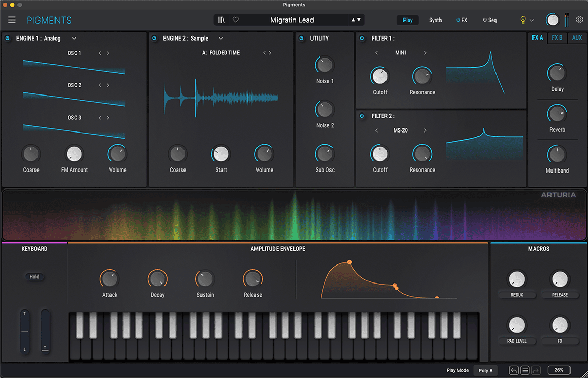Click the REDUX macro label
The height and width of the screenshot is (378, 588).
pyautogui.click(x=517, y=295)
